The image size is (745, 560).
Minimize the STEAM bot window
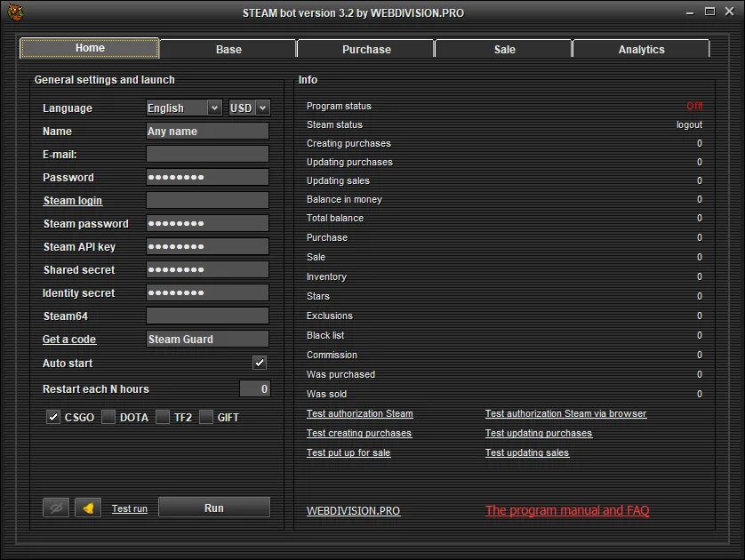click(x=690, y=12)
